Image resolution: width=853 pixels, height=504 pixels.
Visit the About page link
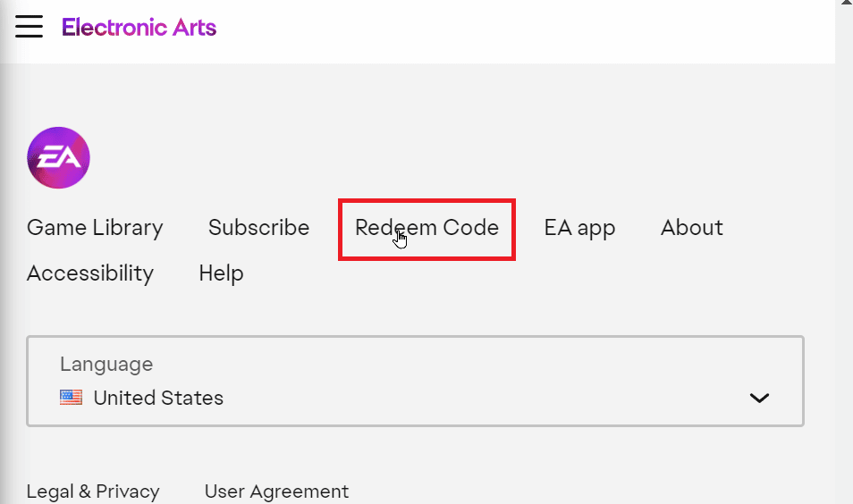(691, 227)
